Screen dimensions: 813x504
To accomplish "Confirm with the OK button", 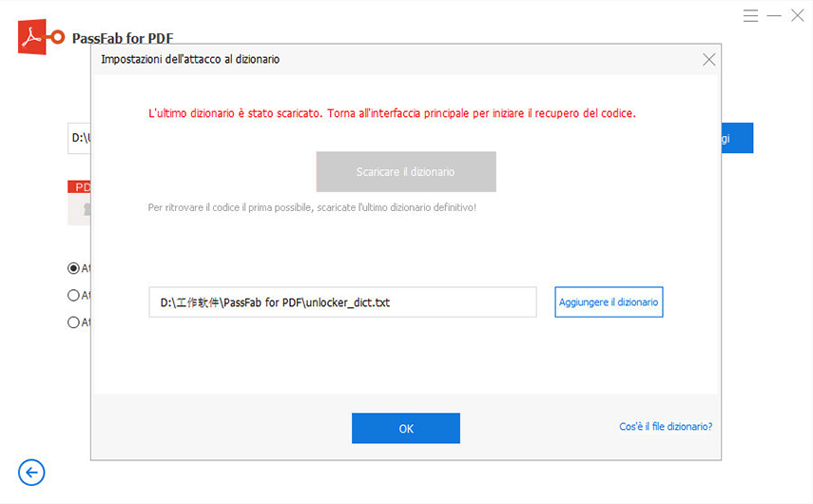I will tap(406, 429).
